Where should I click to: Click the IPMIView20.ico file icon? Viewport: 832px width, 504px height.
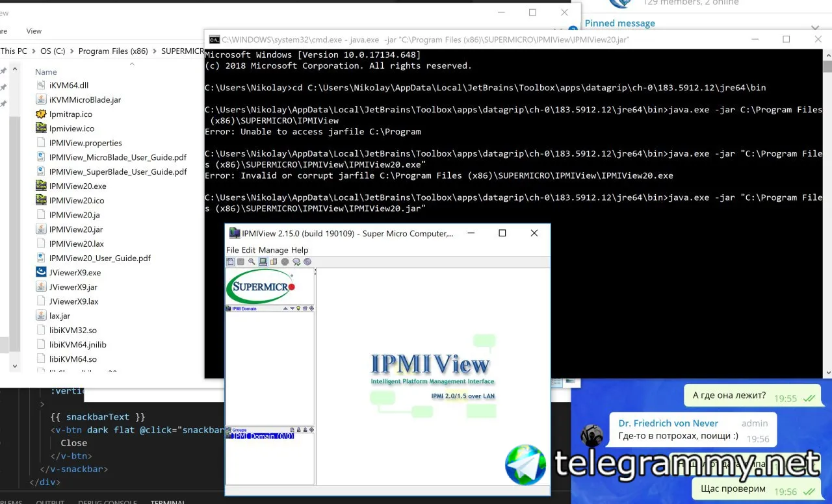(42, 201)
